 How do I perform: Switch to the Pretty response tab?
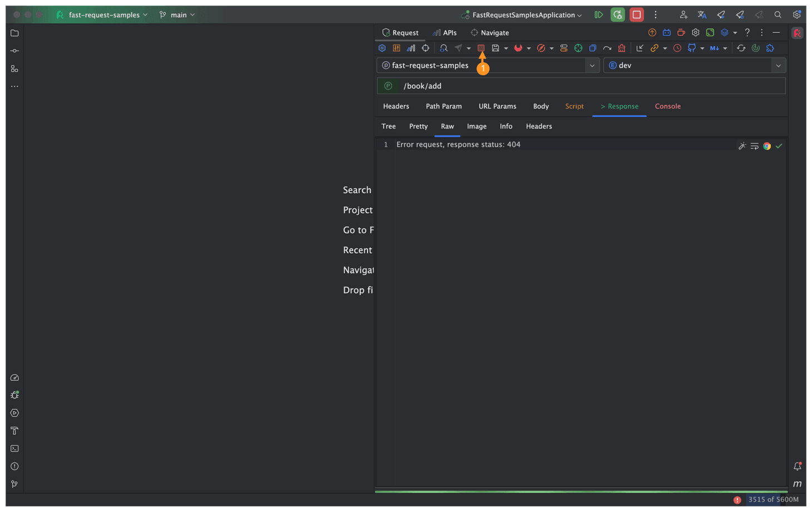tap(418, 126)
